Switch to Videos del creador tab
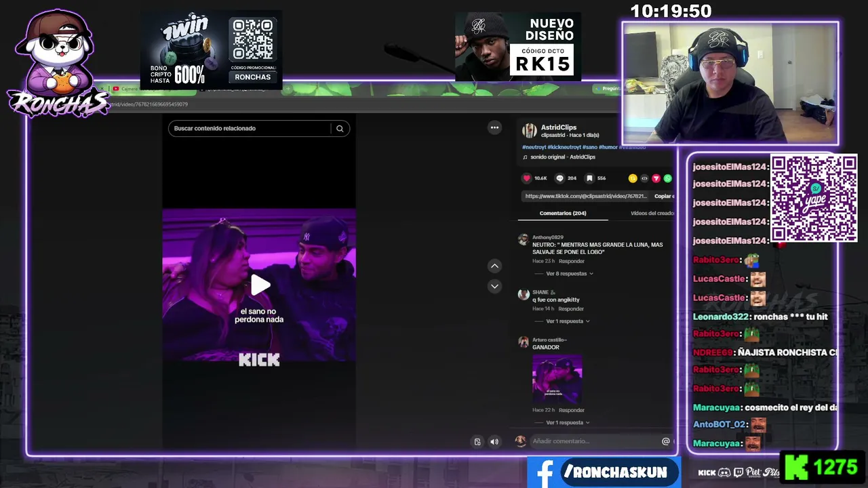 point(652,213)
